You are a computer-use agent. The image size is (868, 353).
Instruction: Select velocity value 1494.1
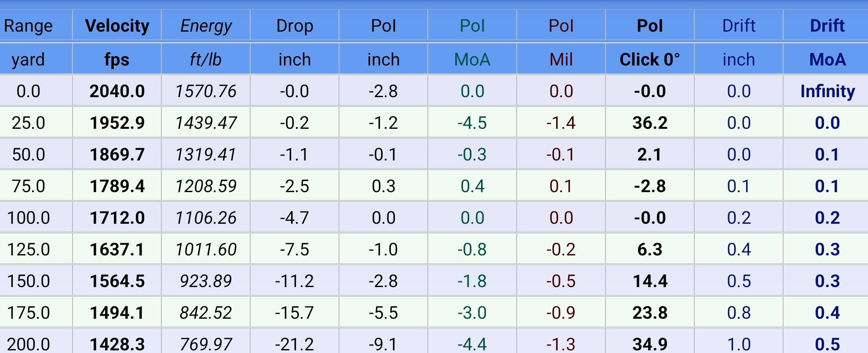click(x=117, y=313)
